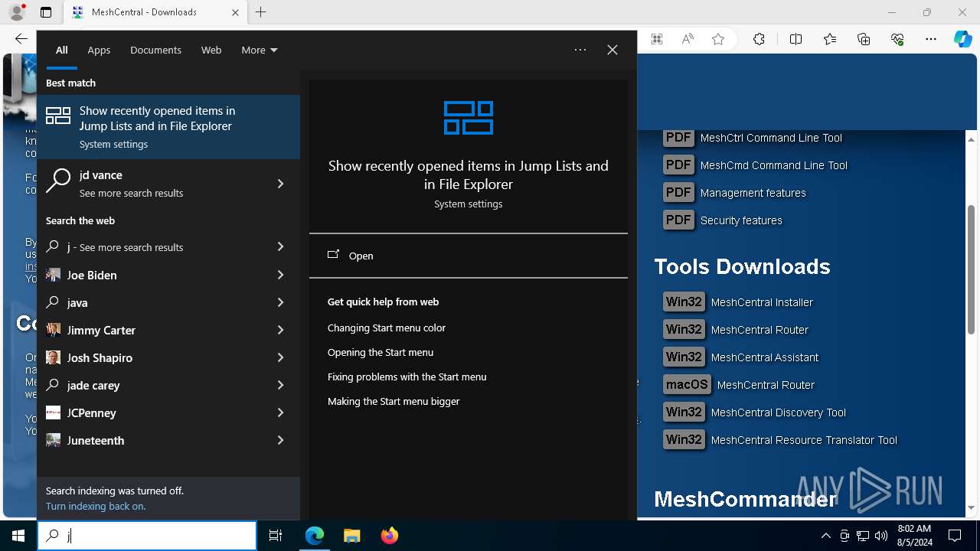Expand Juneteenth result arrow
This screenshot has height=551, width=980.
[x=280, y=440]
